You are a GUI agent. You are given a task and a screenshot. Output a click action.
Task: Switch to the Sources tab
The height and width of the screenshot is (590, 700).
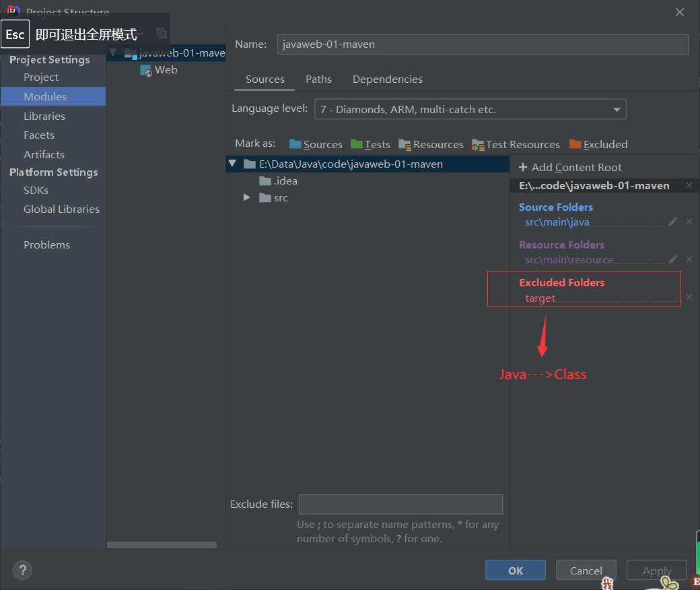(x=265, y=79)
